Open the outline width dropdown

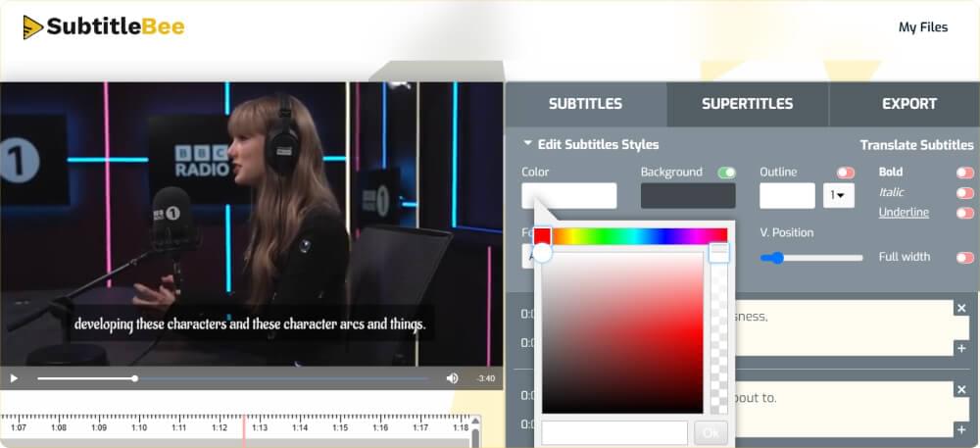coord(839,195)
